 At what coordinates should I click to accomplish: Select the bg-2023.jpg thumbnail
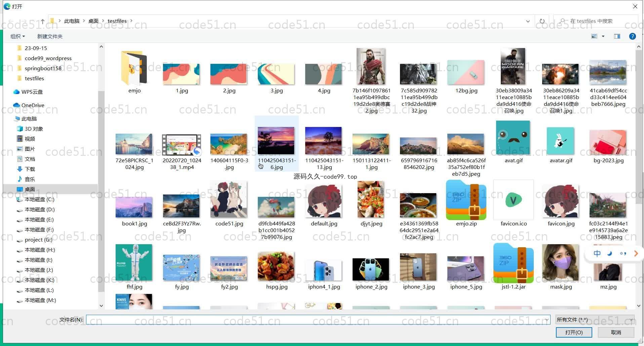point(608,142)
